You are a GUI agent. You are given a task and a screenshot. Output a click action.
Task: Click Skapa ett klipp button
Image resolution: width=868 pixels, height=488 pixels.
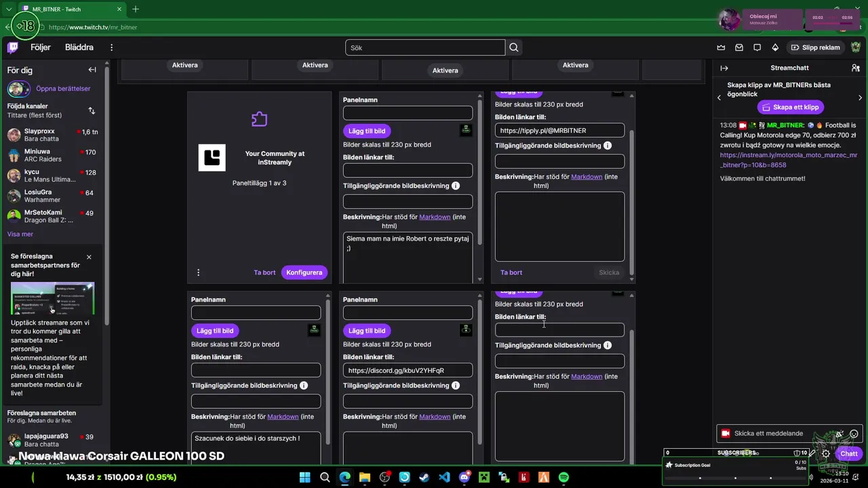(789, 107)
